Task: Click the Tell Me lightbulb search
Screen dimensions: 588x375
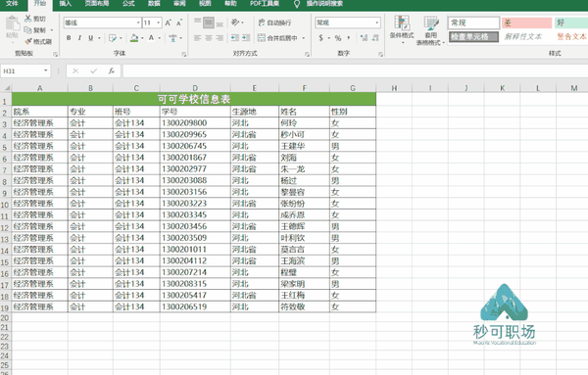Action: click(x=297, y=4)
